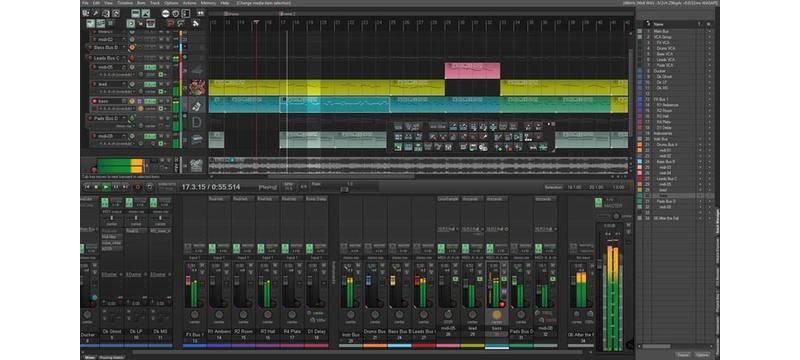Open the FX button on the lead track

[x=150, y=84]
